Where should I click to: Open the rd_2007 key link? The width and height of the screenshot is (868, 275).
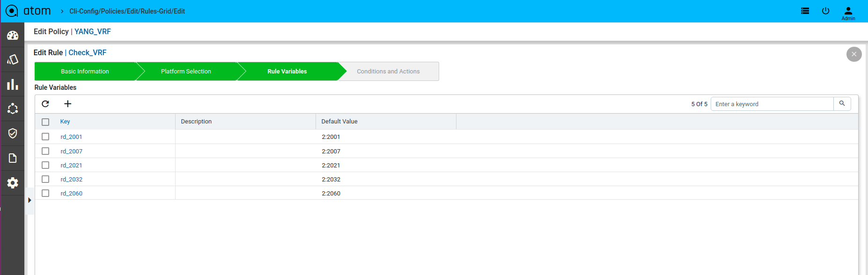coord(71,152)
